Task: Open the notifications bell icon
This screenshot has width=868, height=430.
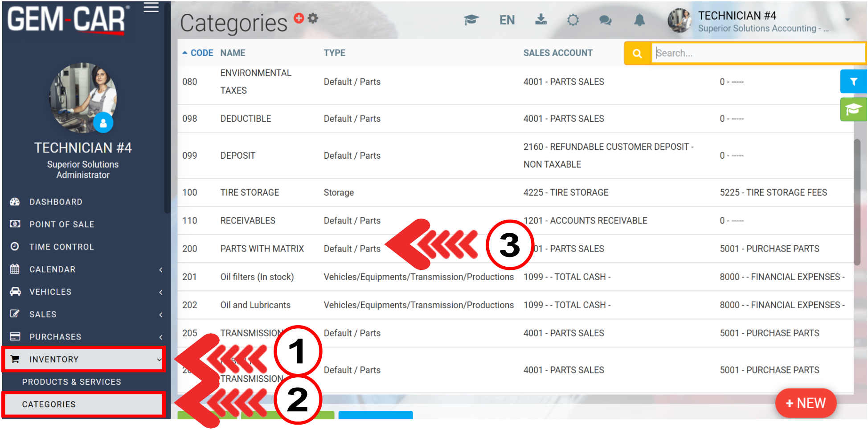Action: pos(639,20)
